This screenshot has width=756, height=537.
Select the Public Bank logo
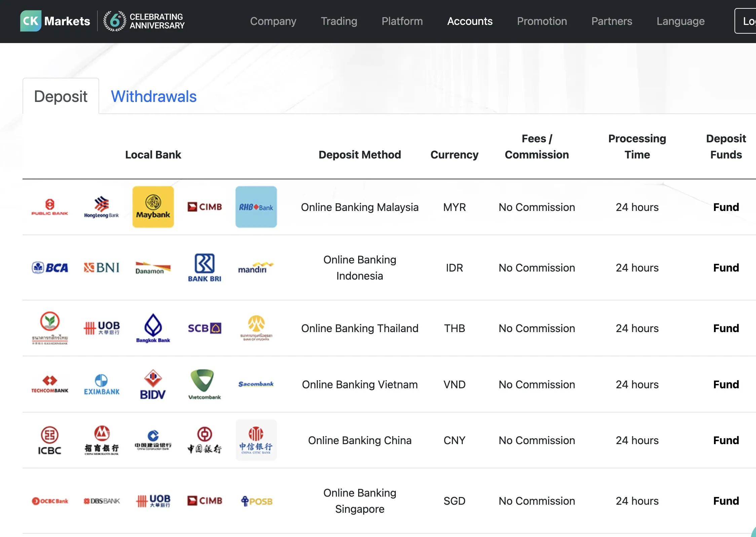[x=50, y=207]
